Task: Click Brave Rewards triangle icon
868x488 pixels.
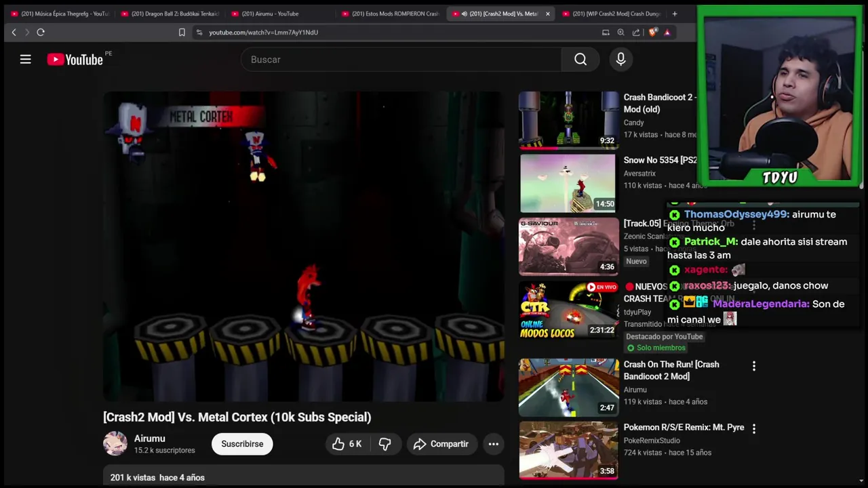Action: click(667, 32)
